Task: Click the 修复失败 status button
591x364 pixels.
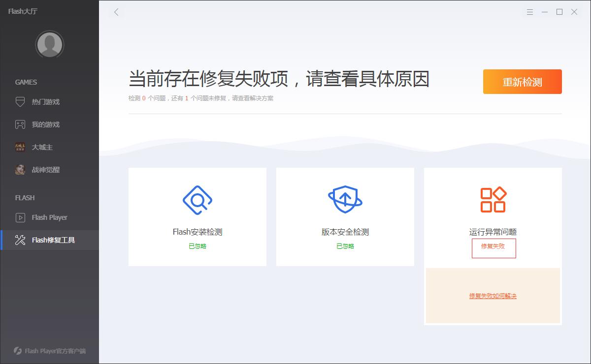Action: 493,248
